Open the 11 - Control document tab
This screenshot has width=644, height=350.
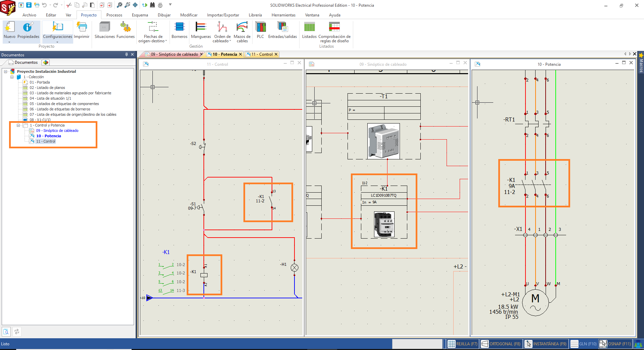click(262, 54)
